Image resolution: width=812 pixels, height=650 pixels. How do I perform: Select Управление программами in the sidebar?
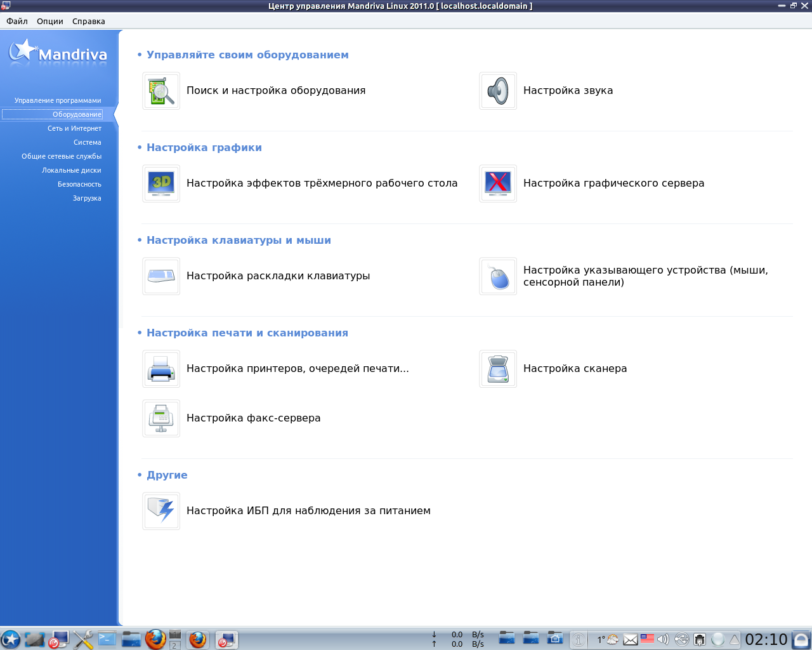tap(58, 100)
